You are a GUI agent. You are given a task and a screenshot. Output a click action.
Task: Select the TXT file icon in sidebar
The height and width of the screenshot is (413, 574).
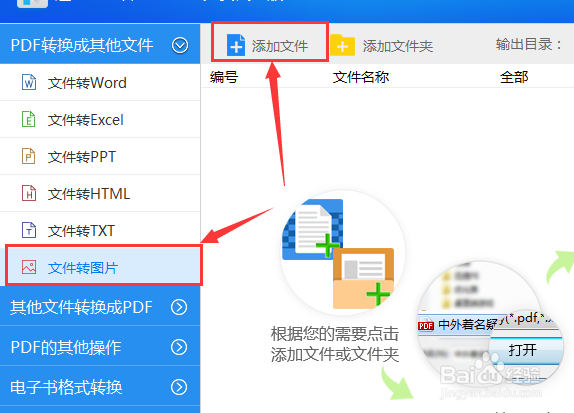(29, 230)
